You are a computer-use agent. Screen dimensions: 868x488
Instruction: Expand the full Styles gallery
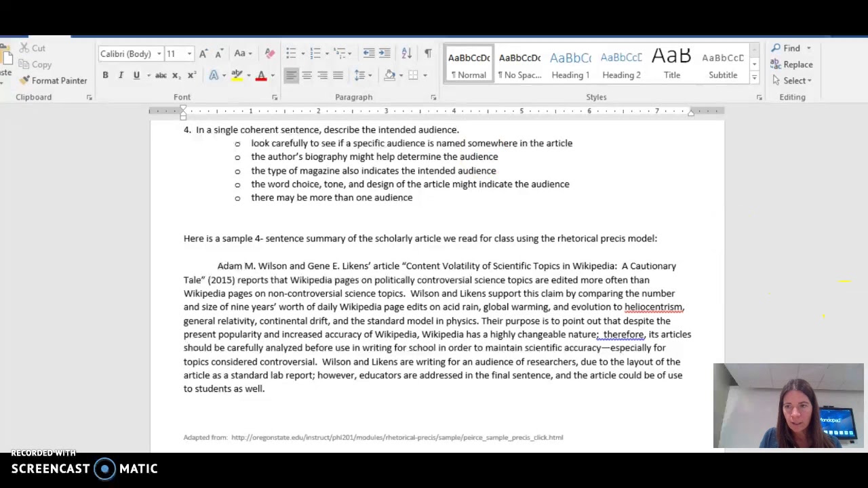click(x=754, y=78)
